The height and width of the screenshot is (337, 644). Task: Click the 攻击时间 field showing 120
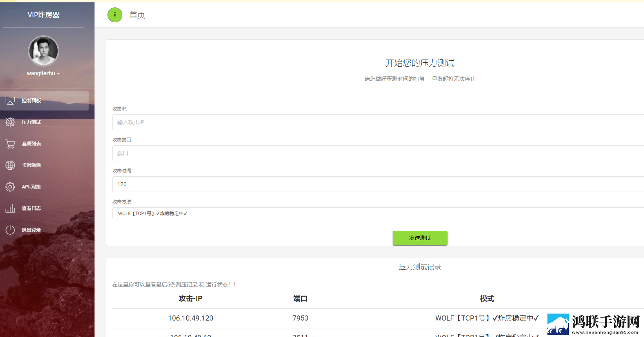378,184
